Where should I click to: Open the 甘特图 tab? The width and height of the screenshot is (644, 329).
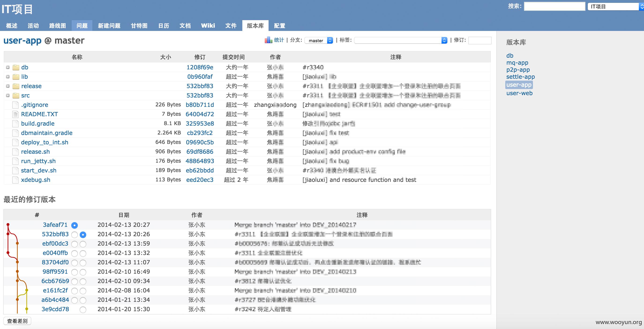pyautogui.click(x=139, y=26)
